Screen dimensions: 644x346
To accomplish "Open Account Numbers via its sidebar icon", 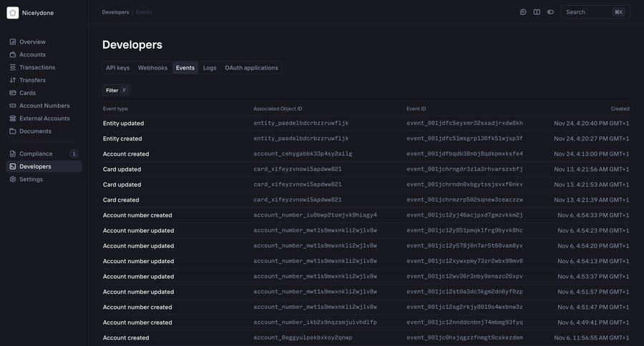I will coord(13,106).
